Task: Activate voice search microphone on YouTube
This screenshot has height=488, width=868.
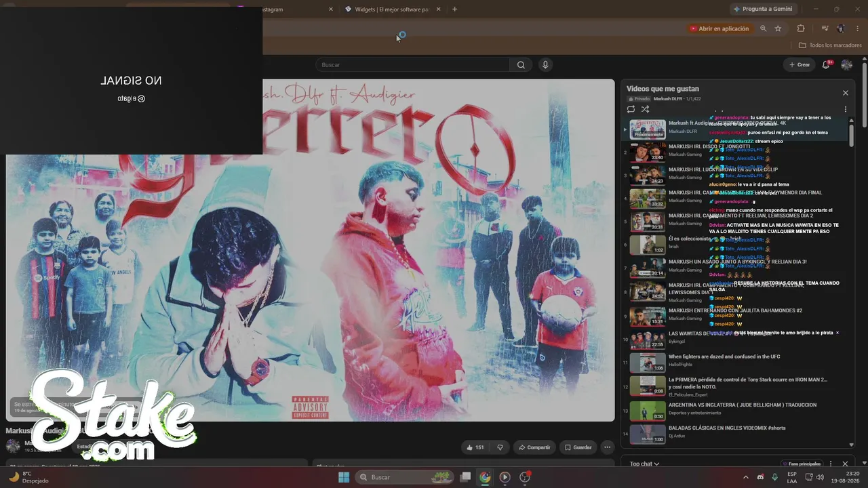Action: pyautogui.click(x=545, y=65)
